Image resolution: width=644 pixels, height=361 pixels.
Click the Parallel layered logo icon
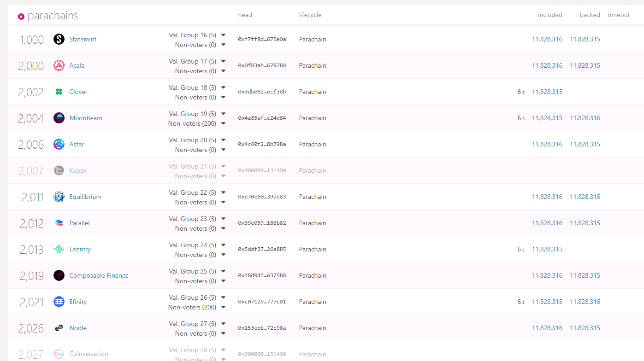(59, 223)
